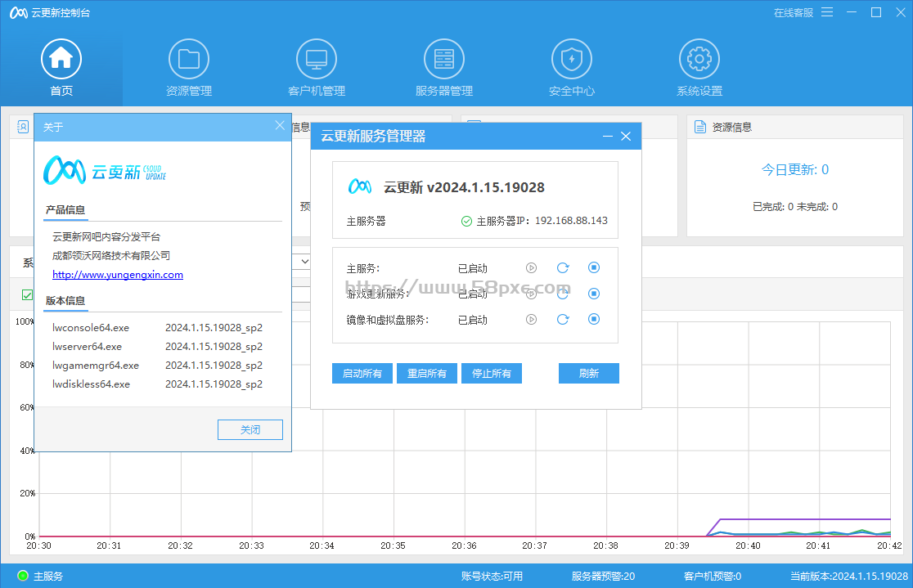This screenshot has width=913, height=588.
Task: Stop the 主服务 with its stop icon
Action: pyautogui.click(x=594, y=267)
